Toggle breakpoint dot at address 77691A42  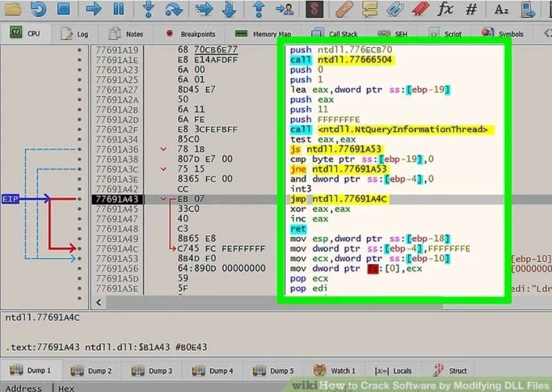coord(80,189)
